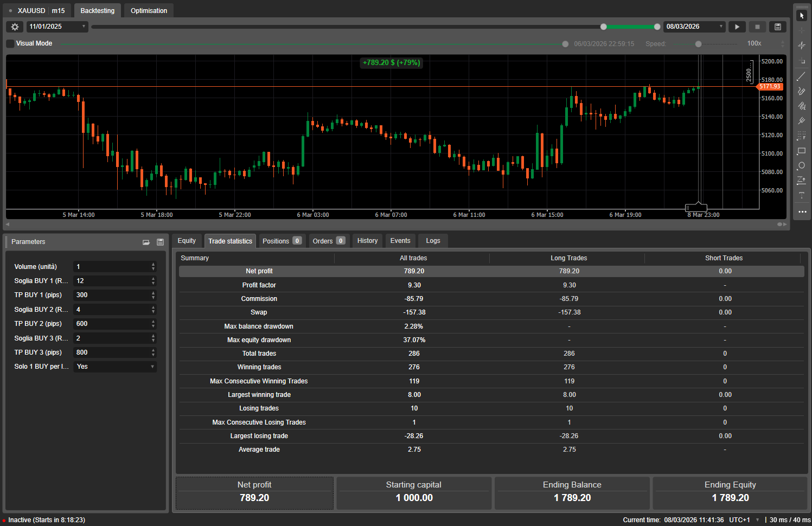The width and height of the screenshot is (812, 526).
Task: Select the text annotation tool
Action: [801, 195]
